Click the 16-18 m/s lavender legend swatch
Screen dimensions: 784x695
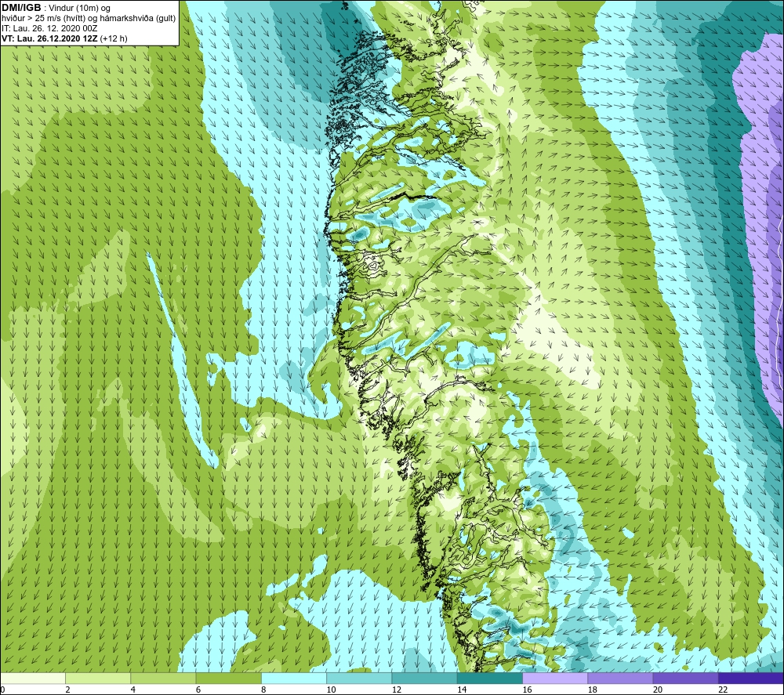(x=555, y=678)
